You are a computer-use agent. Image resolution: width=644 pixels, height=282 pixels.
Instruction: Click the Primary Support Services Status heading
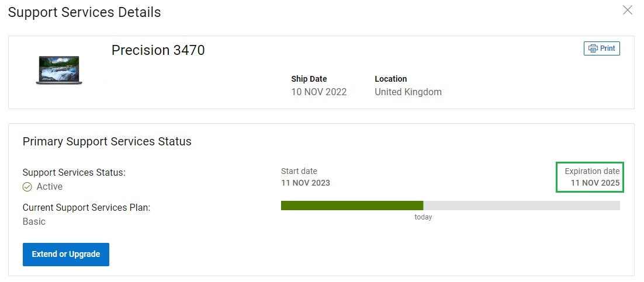(107, 142)
